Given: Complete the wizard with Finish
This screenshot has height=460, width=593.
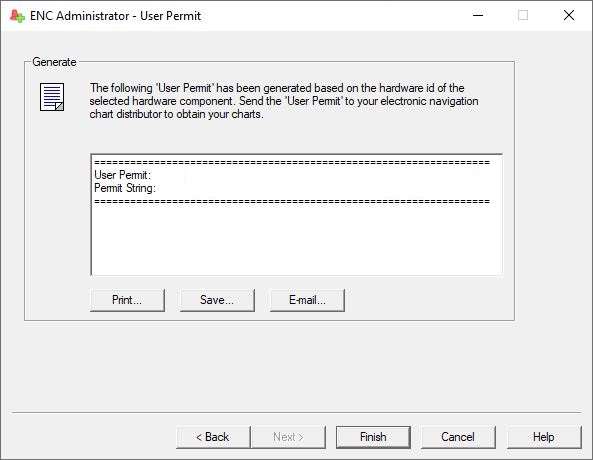Looking at the screenshot, I should [x=373, y=437].
